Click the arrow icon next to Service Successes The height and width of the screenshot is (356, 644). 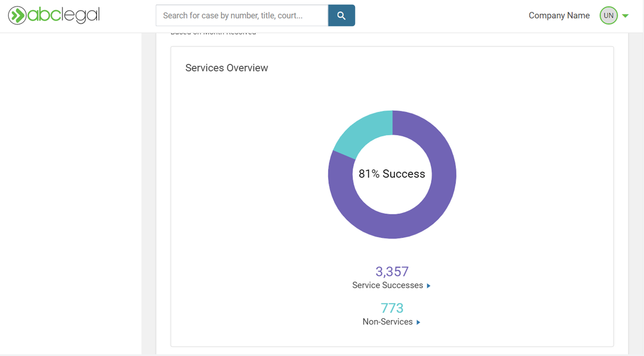tap(429, 285)
